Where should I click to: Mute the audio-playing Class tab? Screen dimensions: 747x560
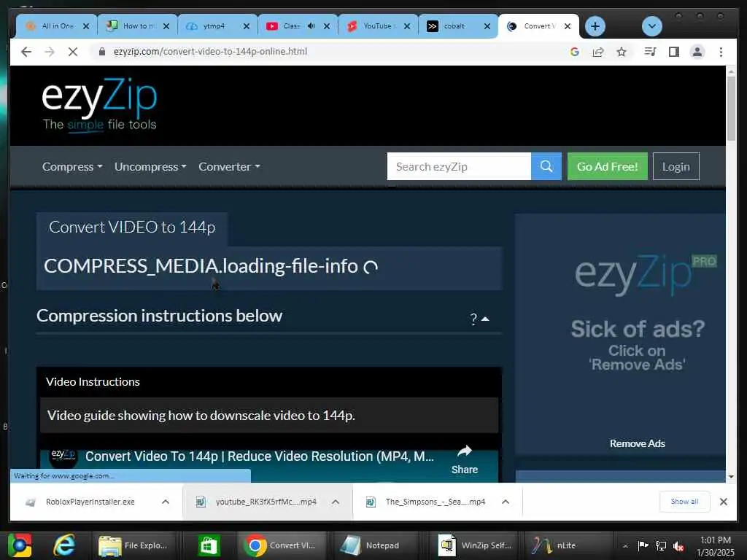(311, 26)
